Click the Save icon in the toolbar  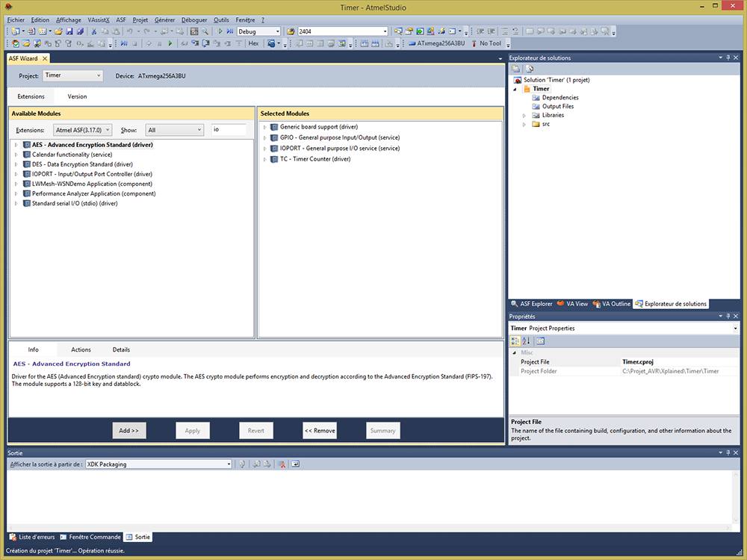click(x=69, y=31)
